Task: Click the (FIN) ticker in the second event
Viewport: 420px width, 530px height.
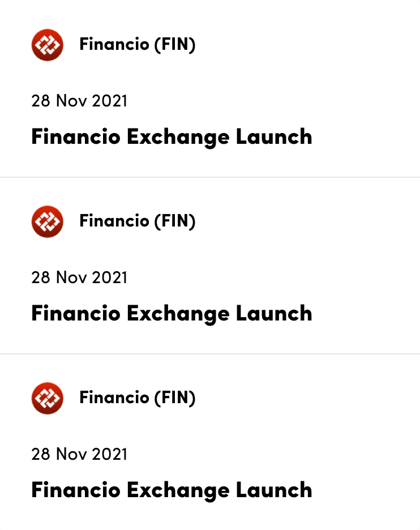Action: [175, 221]
